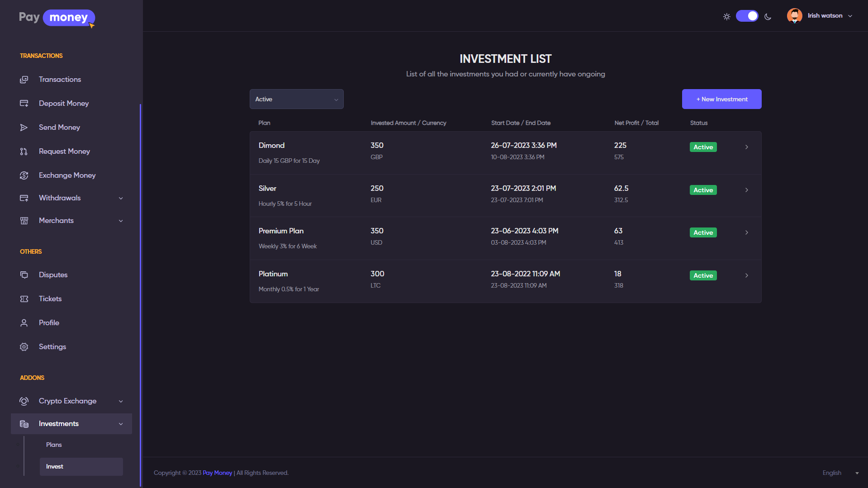Click the Send Money paper plane icon
This screenshot has width=868, height=488.
pos(24,128)
